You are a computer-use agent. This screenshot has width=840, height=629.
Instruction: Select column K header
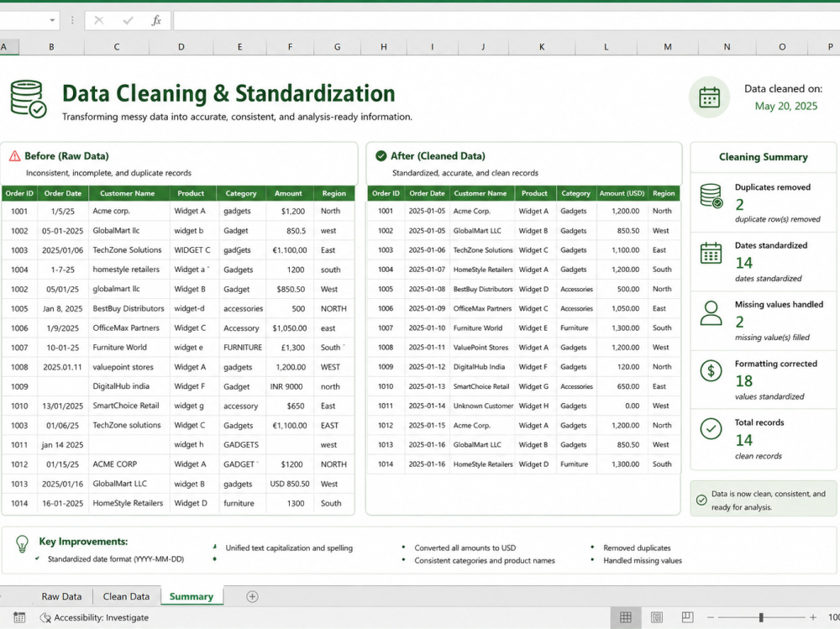click(542, 47)
